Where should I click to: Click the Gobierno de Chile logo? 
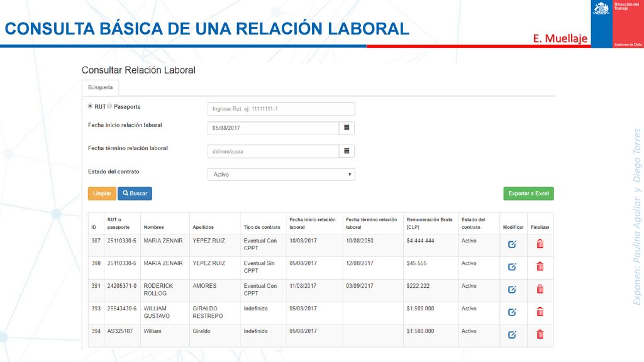[x=618, y=24]
